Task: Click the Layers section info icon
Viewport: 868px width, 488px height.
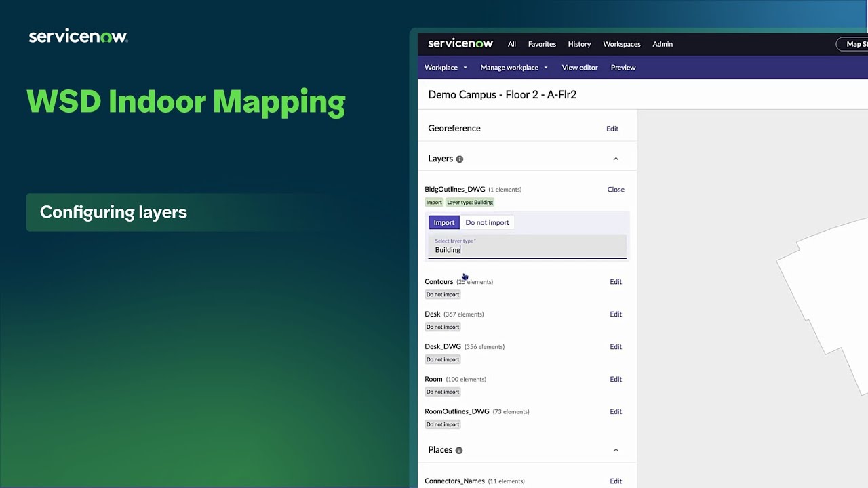Action: 460,159
